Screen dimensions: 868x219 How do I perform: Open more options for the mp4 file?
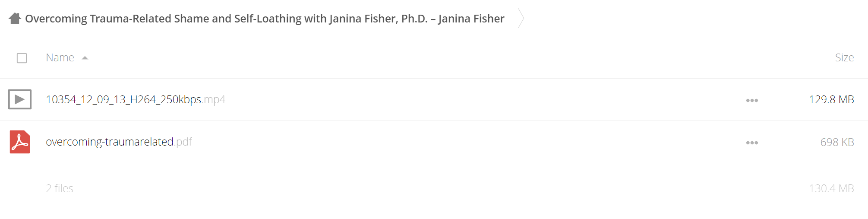point(752,100)
